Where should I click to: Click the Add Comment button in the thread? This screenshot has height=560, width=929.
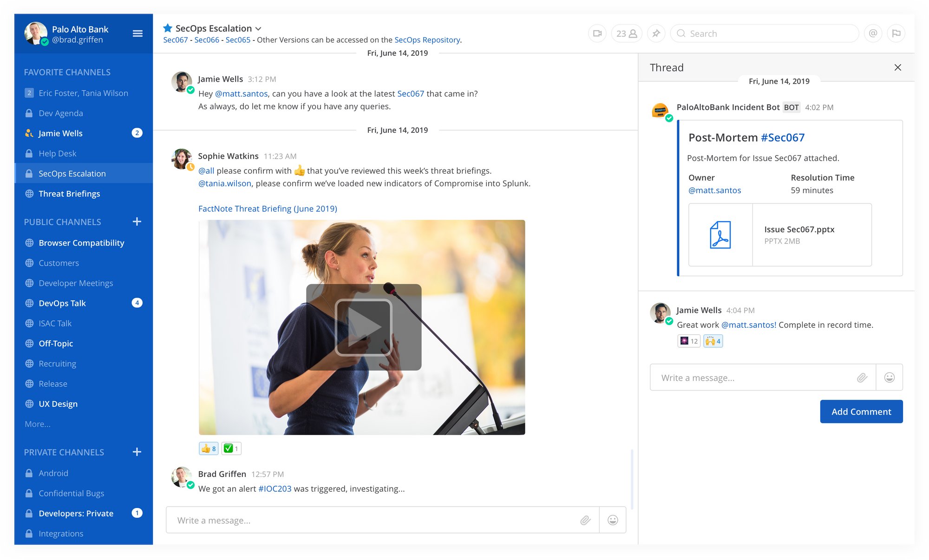tap(861, 411)
